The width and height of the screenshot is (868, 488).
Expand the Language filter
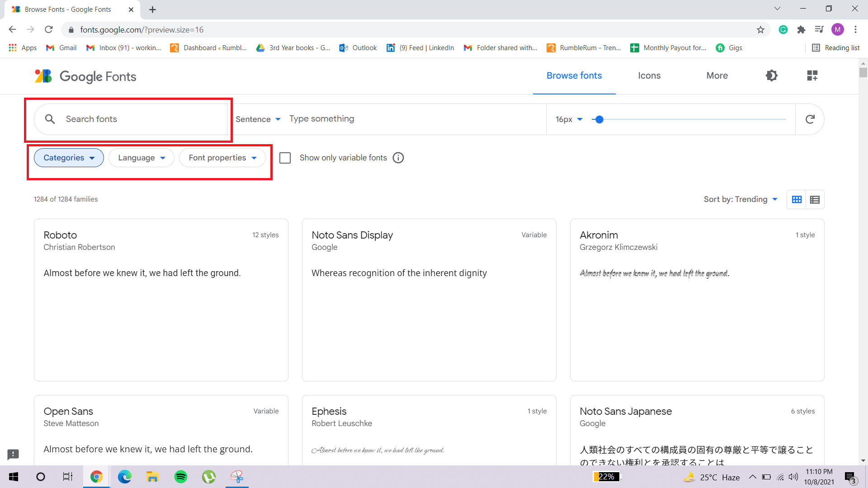click(x=142, y=158)
